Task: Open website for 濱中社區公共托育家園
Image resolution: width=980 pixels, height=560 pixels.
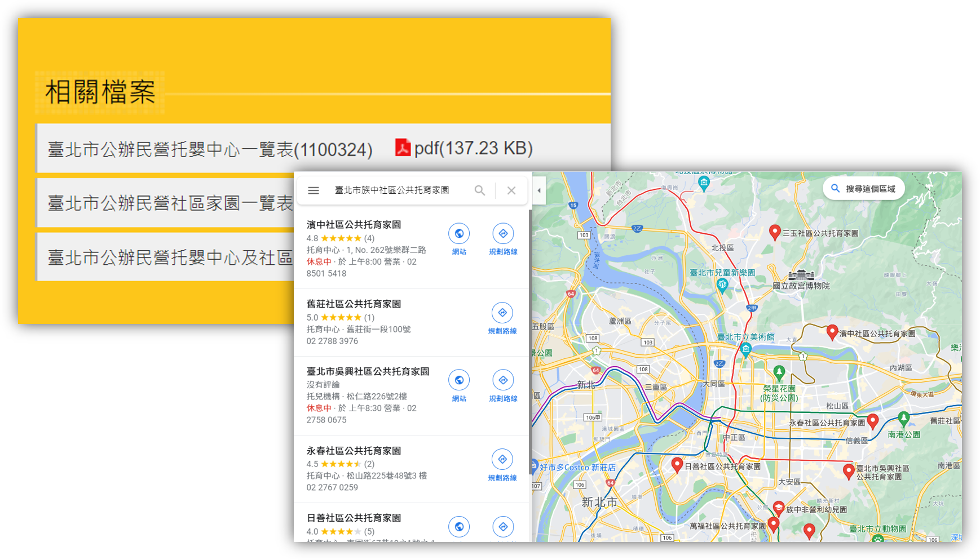Action: tap(459, 234)
